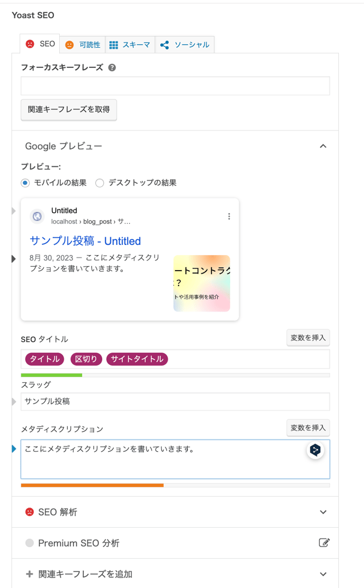Click the preview thumbnail image
This screenshot has height=588, width=364.
(x=202, y=283)
